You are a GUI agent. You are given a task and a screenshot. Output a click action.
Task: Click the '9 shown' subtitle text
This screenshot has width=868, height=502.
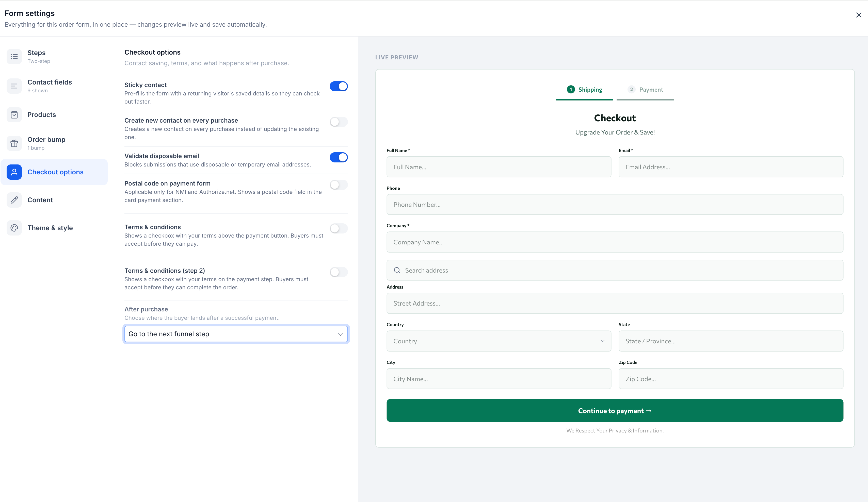click(x=38, y=91)
